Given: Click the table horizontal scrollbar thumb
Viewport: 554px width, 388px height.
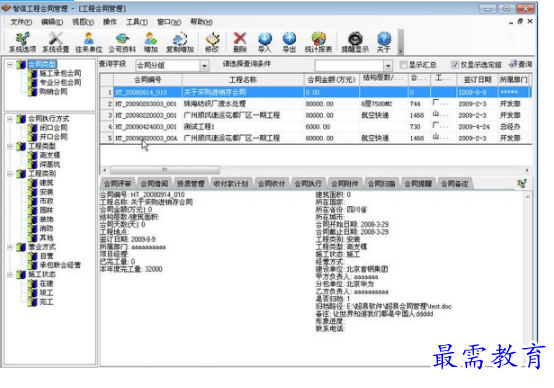Looking at the screenshot, I should (165, 170).
